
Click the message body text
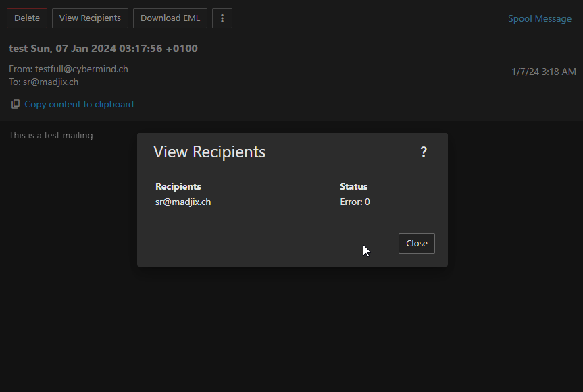[51, 135]
